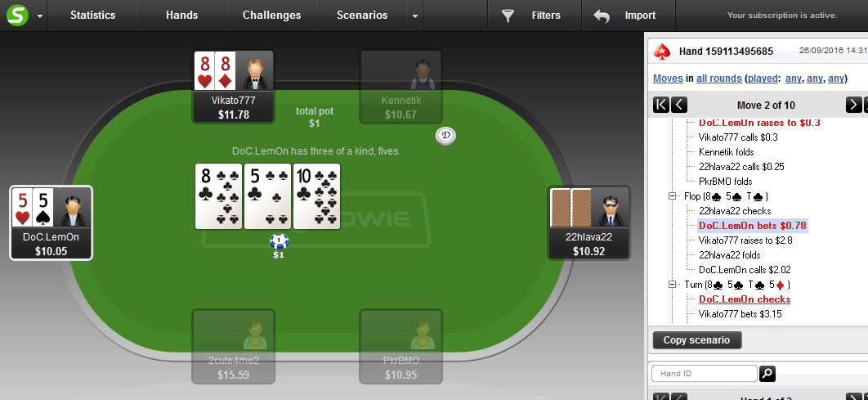Click the green S application logo

(17, 16)
